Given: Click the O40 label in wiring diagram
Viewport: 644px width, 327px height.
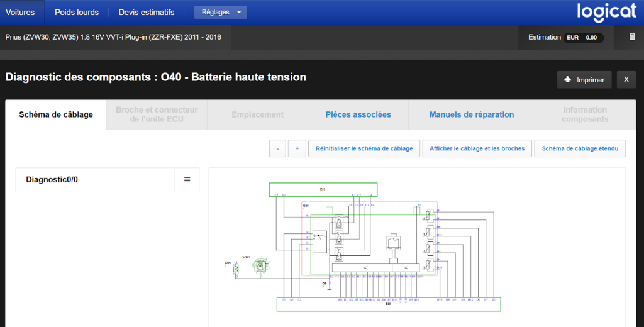Looking at the screenshot, I should click(x=306, y=206).
